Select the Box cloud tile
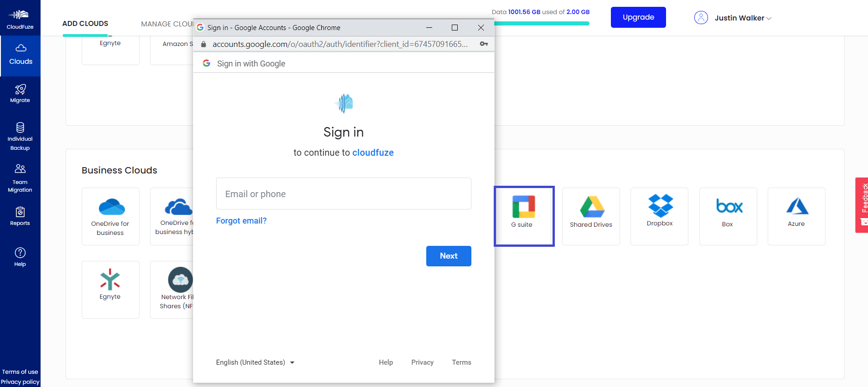This screenshot has height=387, width=868. pyautogui.click(x=728, y=216)
